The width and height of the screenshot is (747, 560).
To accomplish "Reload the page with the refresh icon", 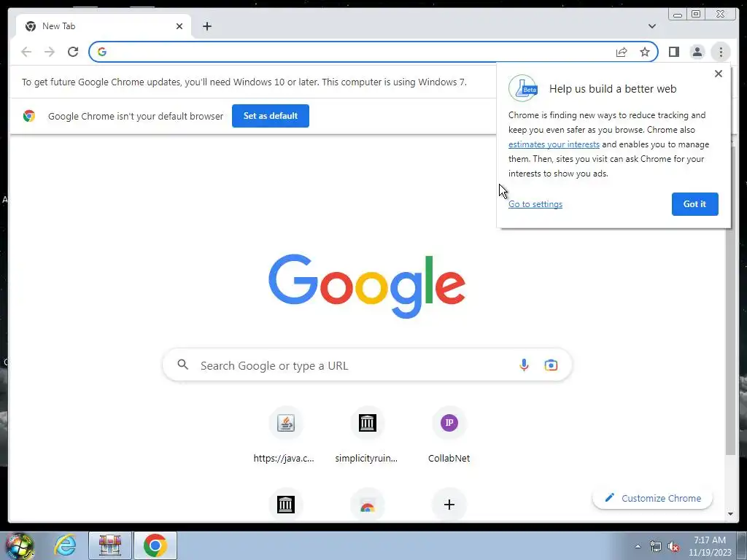I will coord(73,52).
